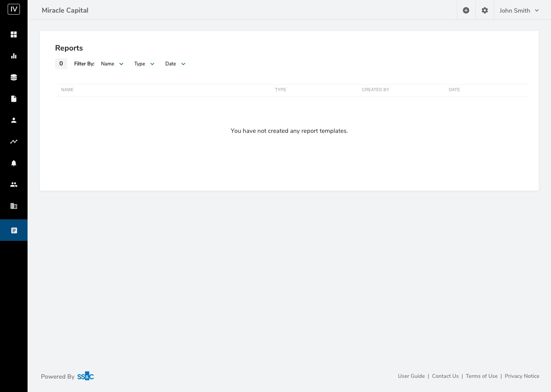Viewport: 551px width, 392px height.
Task: Open the Name filter dropdown
Action: (112, 64)
